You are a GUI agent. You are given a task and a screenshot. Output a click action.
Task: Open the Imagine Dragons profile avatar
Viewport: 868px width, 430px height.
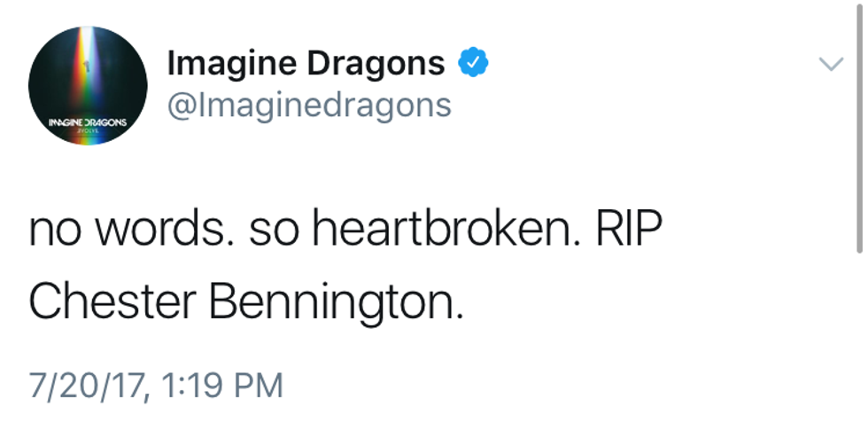pyautogui.click(x=88, y=86)
